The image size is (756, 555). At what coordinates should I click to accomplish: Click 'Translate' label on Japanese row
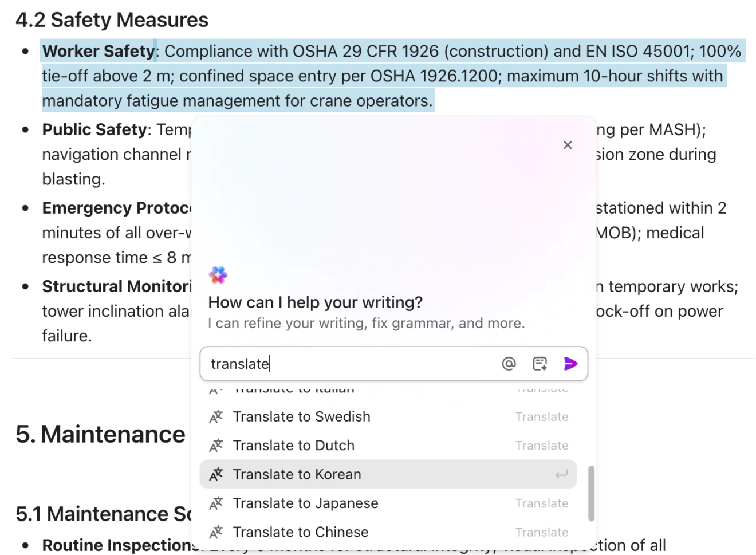542,503
